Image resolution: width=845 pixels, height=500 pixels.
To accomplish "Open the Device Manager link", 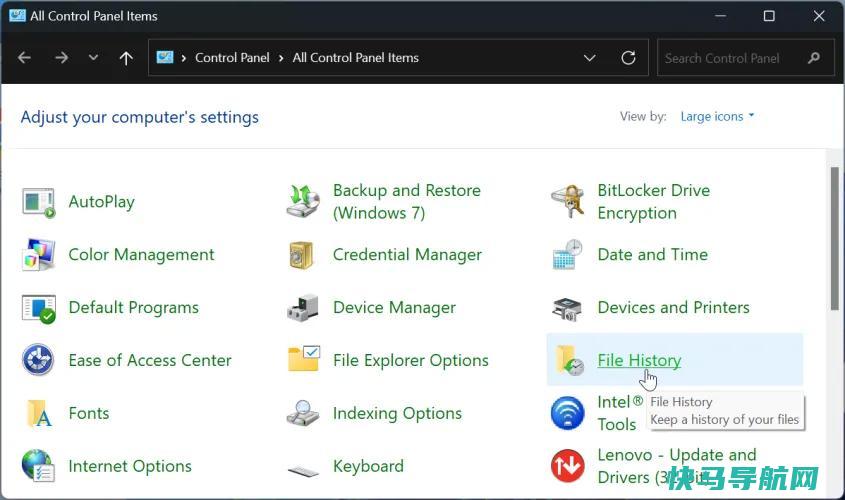I will (x=394, y=308).
